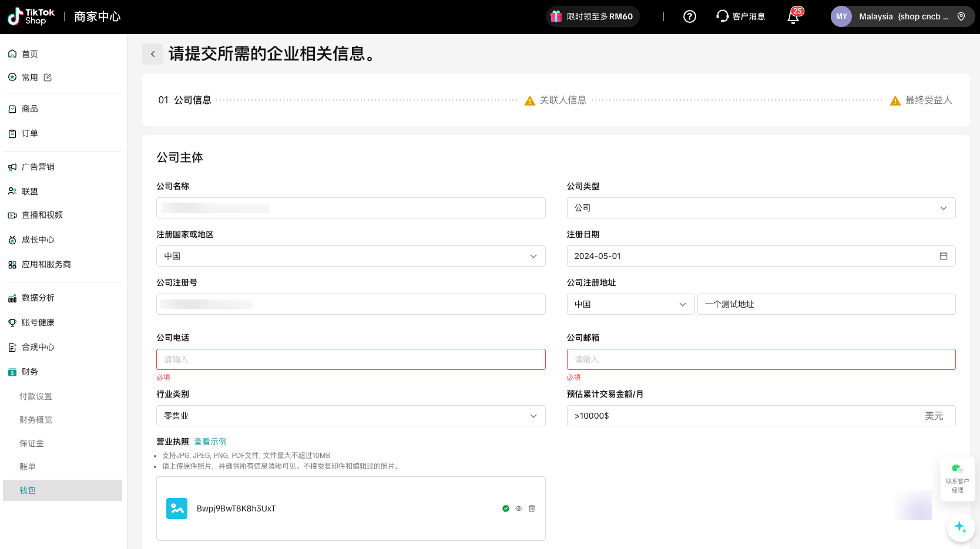The image size is (980, 549).
Task: Open 客户消息 in the top bar
Action: (x=741, y=16)
